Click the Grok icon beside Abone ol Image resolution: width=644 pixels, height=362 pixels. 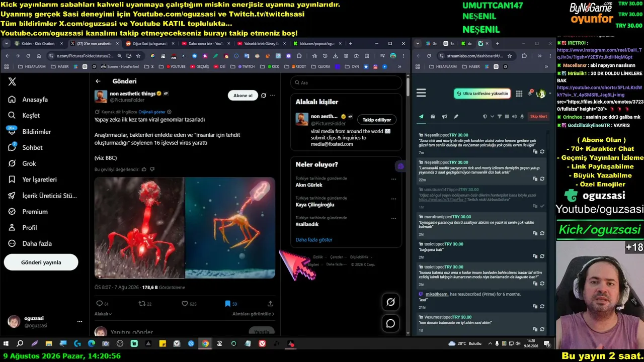point(263,96)
